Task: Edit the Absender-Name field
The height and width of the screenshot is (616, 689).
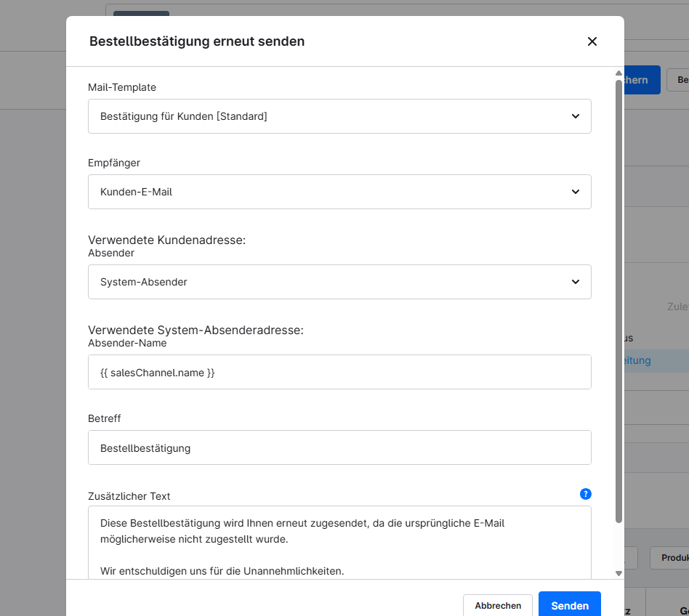Action: coord(339,372)
